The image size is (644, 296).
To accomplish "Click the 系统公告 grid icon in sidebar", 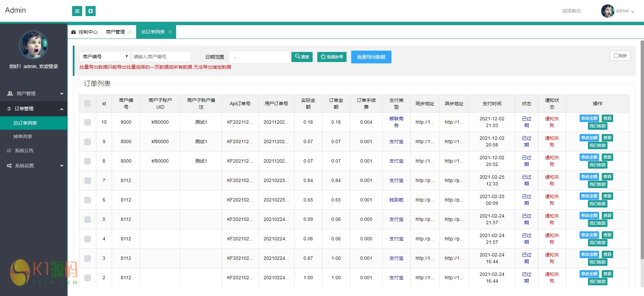I will (x=9, y=151).
